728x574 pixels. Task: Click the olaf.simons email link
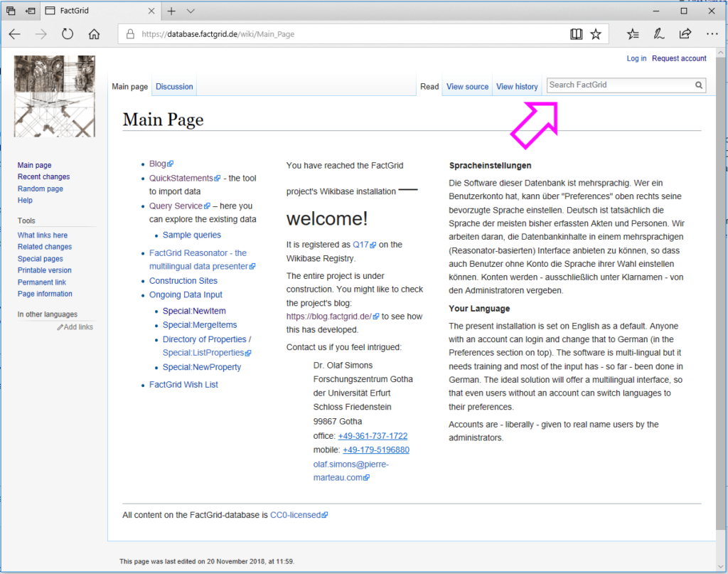pos(351,471)
